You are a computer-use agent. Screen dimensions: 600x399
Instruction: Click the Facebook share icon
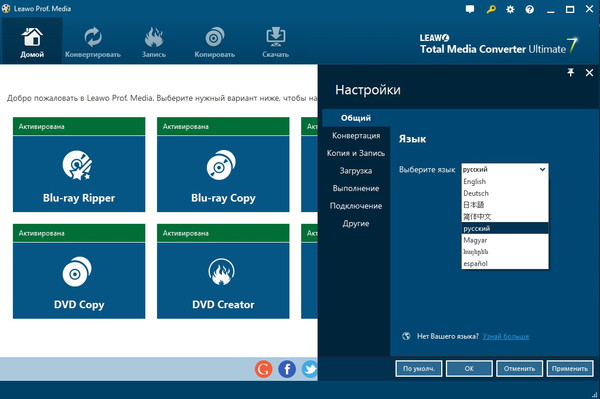[x=287, y=369]
